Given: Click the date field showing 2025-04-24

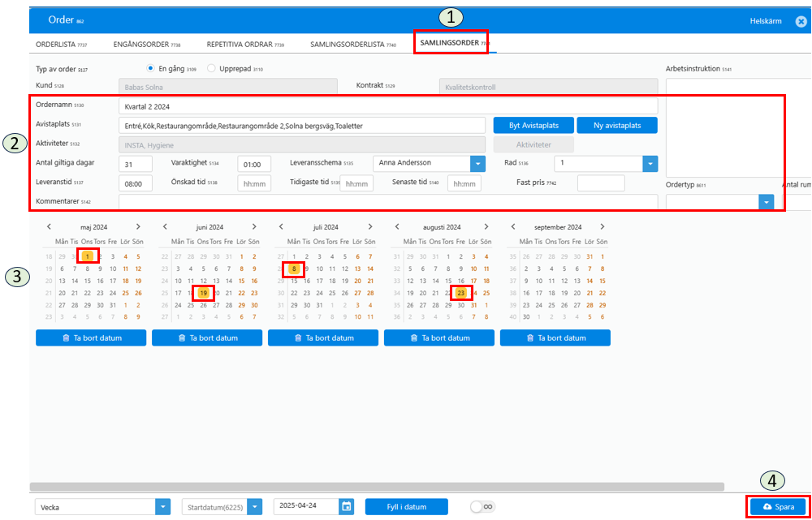Looking at the screenshot, I should (x=307, y=506).
